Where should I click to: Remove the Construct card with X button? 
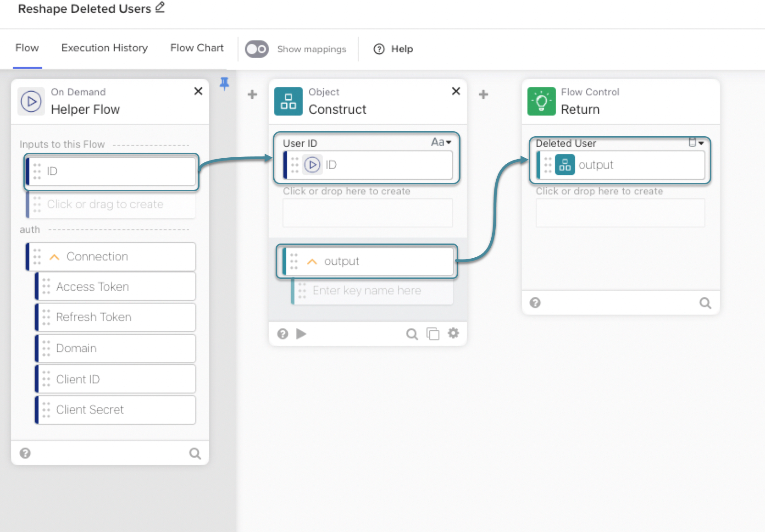tap(456, 91)
